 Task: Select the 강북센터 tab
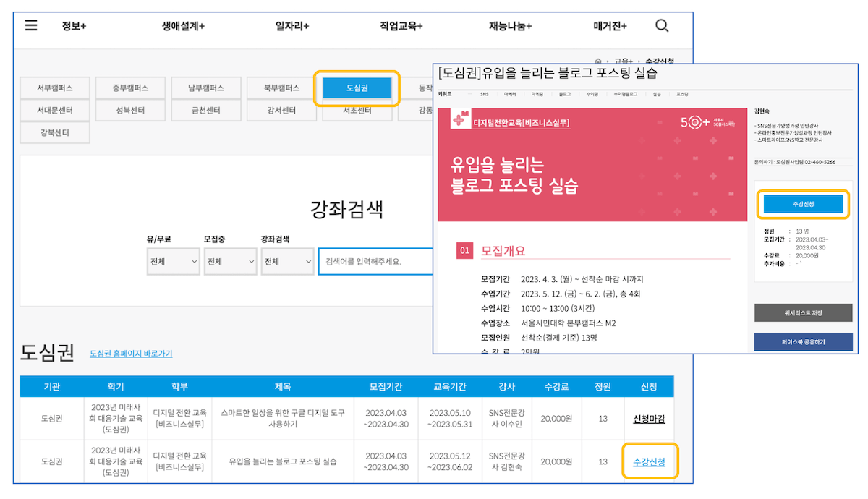tap(55, 133)
